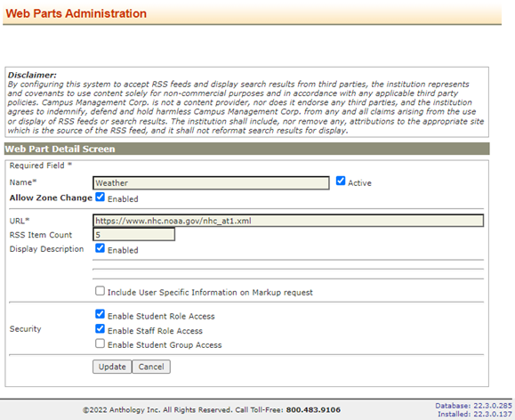Click the Web Part Detail Screen header bar
The height and width of the screenshot is (420, 515).
(x=247, y=149)
